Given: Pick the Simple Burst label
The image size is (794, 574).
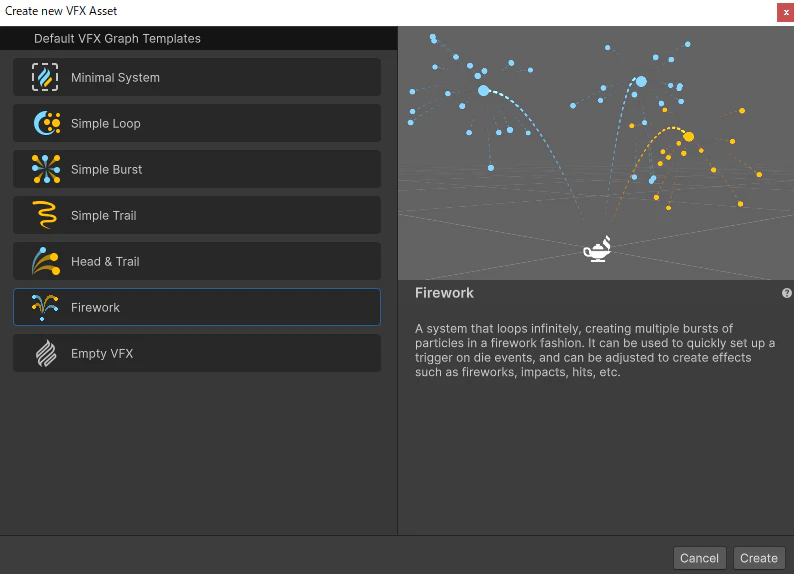Looking at the screenshot, I should [x=106, y=170].
